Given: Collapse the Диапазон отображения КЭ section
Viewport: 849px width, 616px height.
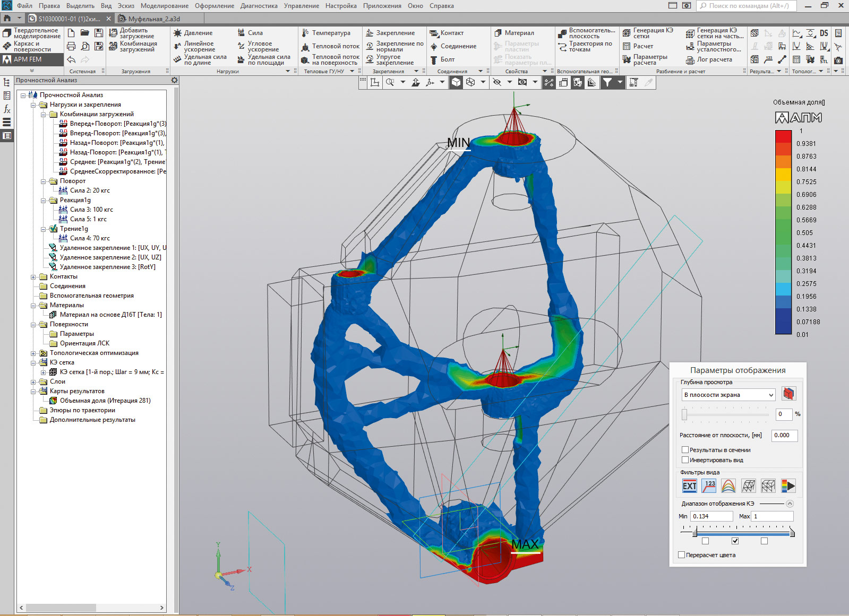Looking at the screenshot, I should click(790, 504).
